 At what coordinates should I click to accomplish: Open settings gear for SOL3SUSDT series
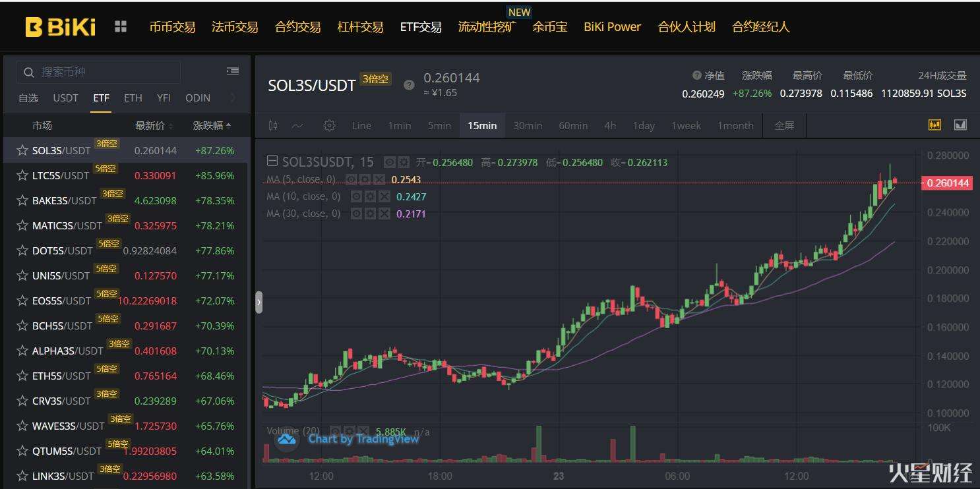coord(403,162)
